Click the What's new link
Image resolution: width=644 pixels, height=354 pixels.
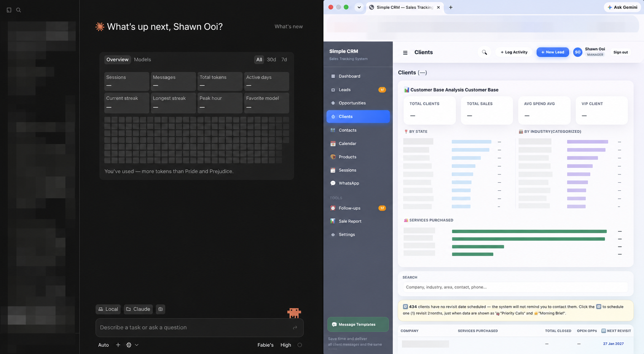(289, 27)
